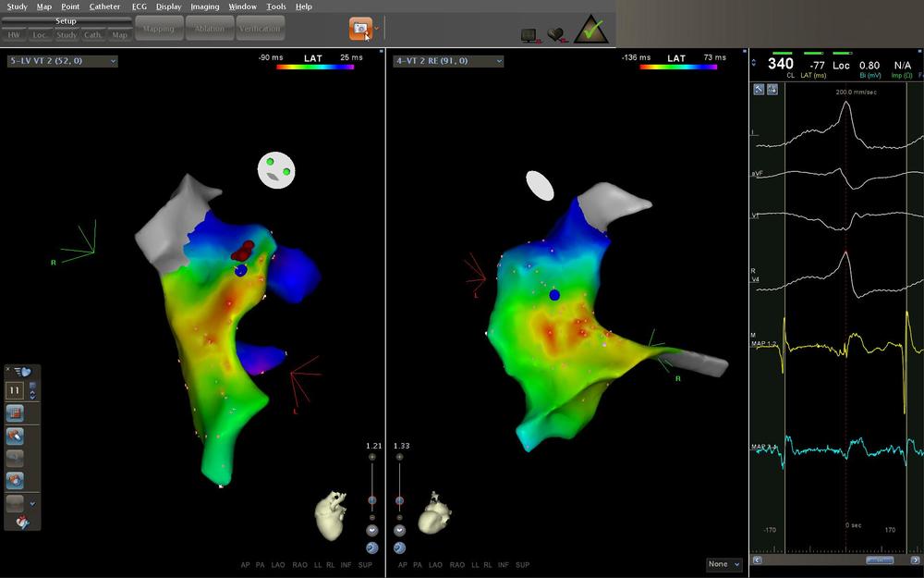
Task: Click the right map zoom slider handle
Action: pos(399,500)
